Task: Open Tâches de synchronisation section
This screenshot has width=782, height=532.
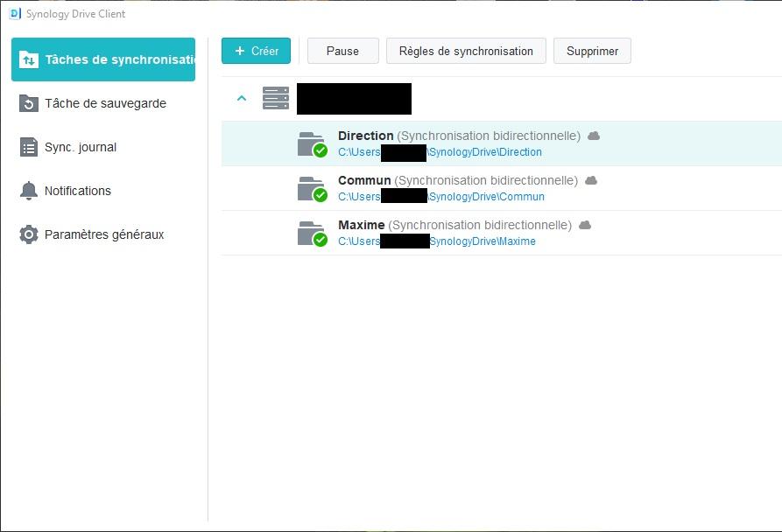Action: pyautogui.click(x=103, y=59)
